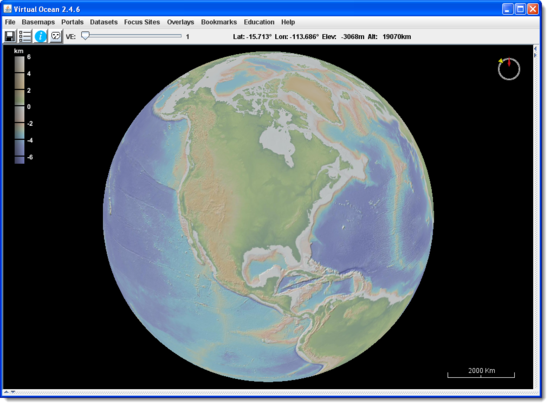Click the Elev: -3068m readout
The image size is (550, 406).
point(343,36)
